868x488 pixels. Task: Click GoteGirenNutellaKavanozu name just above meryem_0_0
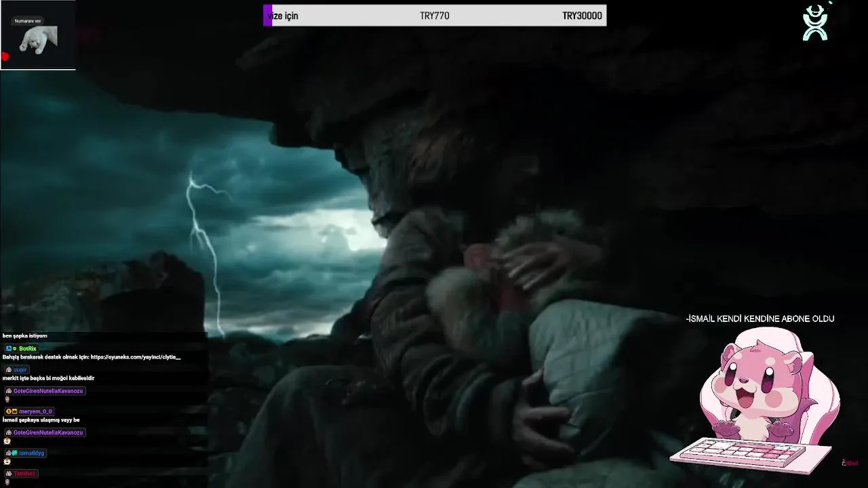(x=48, y=391)
